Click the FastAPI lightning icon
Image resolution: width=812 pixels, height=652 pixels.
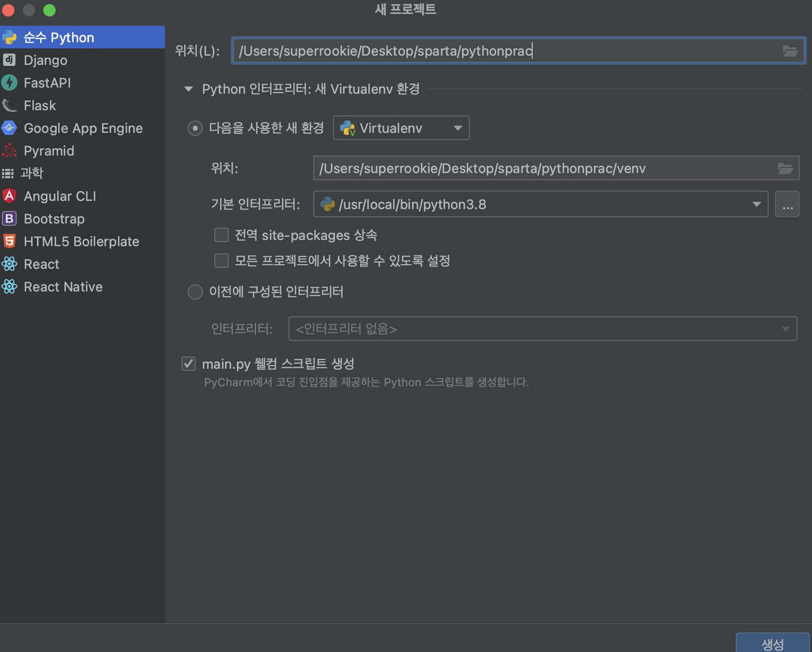pos(9,82)
